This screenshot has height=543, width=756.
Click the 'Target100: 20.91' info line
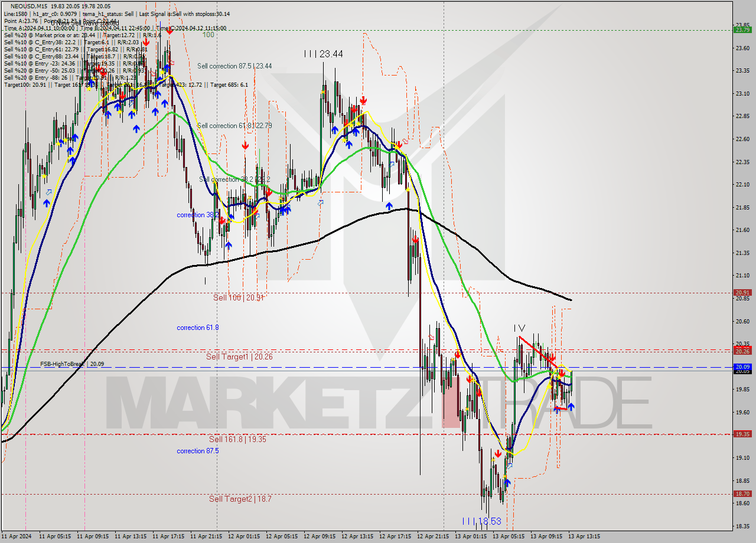(125, 85)
